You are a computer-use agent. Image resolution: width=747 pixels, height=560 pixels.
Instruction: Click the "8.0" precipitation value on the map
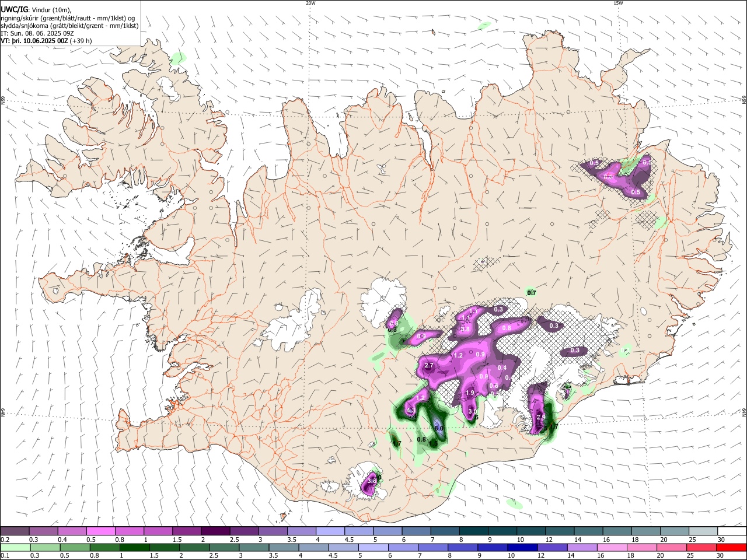[439, 428]
